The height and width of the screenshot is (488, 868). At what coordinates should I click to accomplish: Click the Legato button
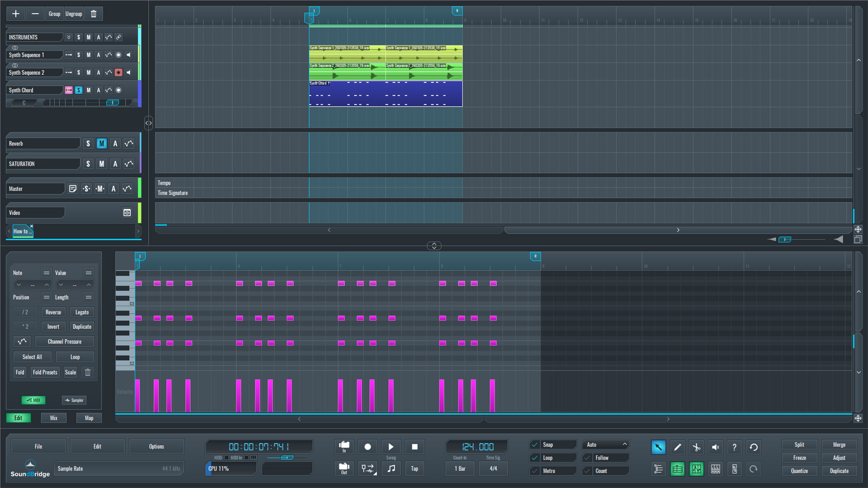pos(82,312)
